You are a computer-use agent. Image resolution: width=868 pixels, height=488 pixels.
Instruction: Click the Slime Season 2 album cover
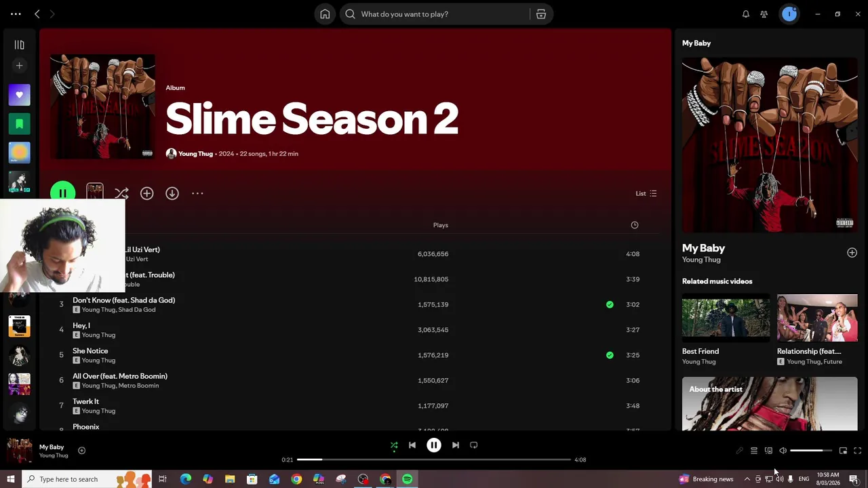click(102, 107)
